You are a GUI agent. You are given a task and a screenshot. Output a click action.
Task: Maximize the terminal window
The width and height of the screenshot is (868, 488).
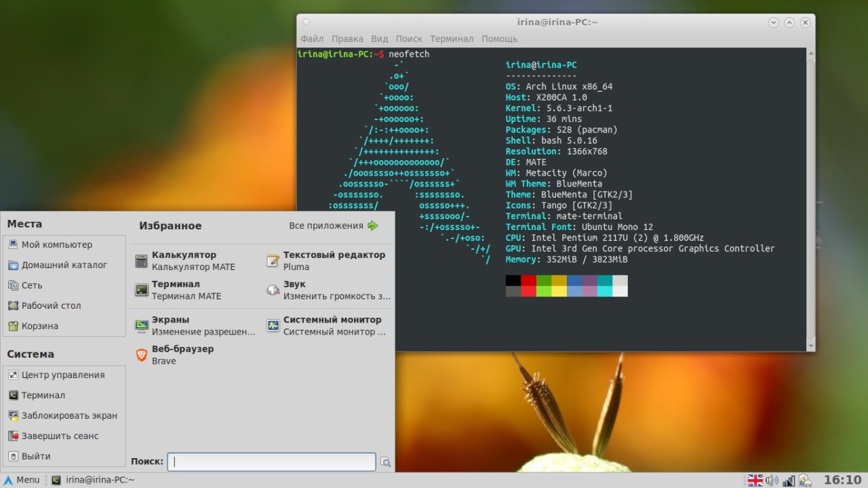(x=789, y=22)
